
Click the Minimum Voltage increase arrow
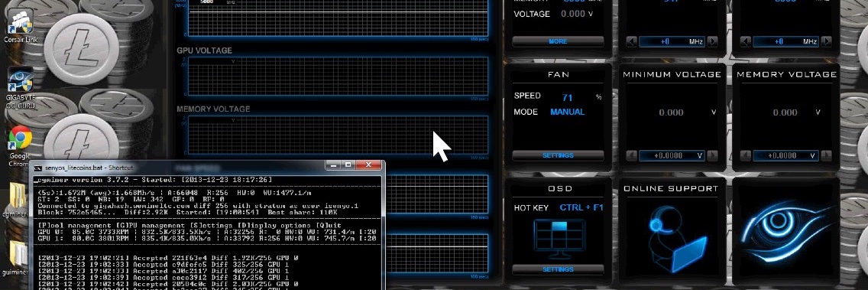click(x=712, y=156)
